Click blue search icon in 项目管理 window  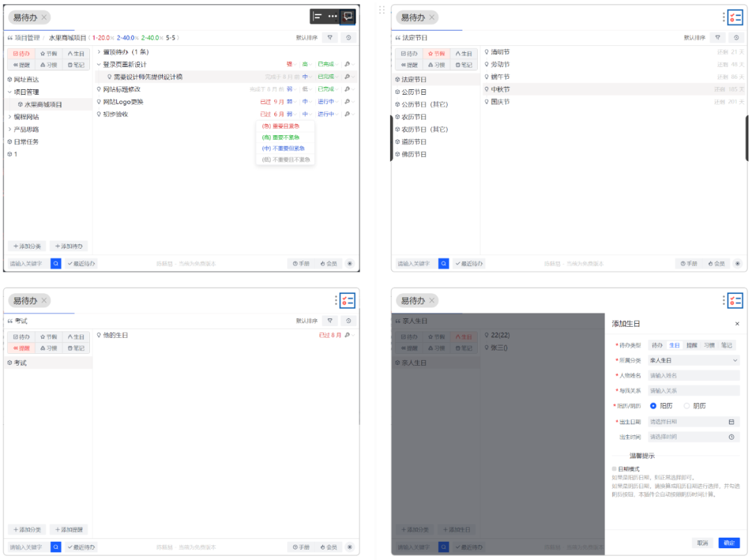click(56, 263)
